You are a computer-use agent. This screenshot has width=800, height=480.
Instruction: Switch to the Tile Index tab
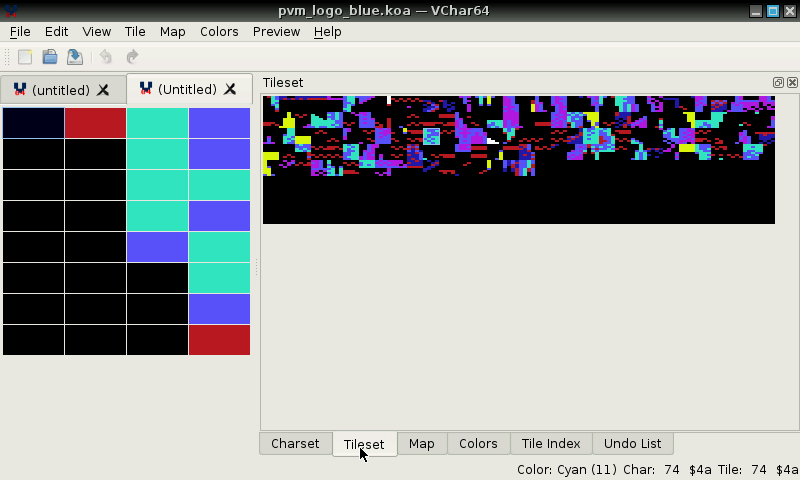coord(551,444)
